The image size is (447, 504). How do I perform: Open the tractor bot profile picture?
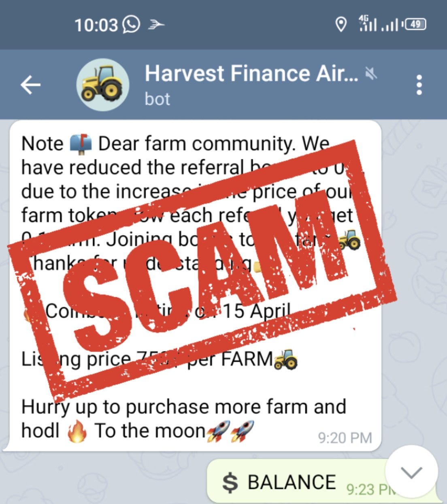(x=103, y=85)
